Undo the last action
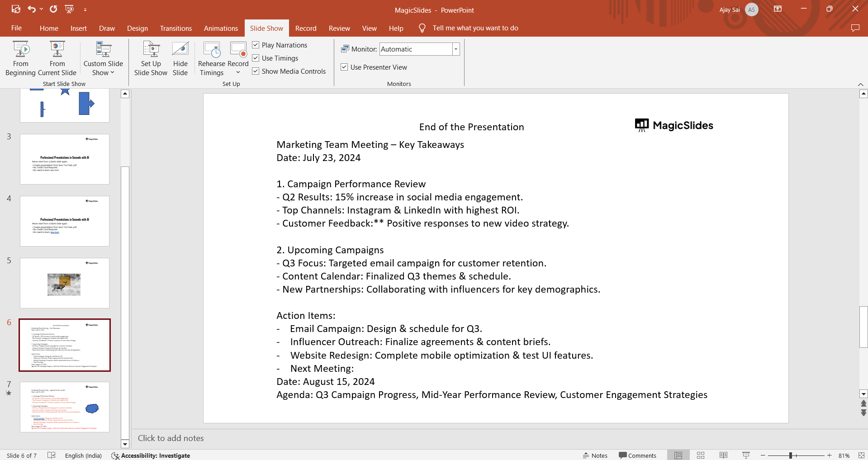 point(32,9)
